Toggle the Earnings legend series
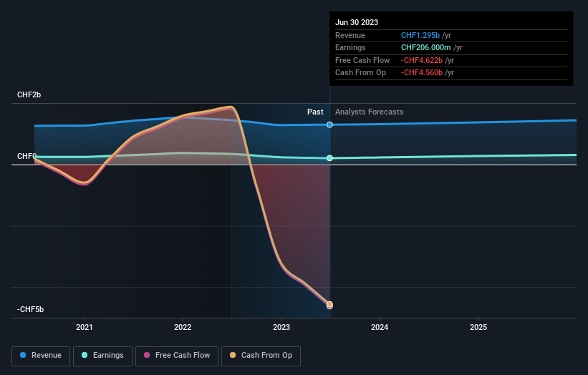Screen dimensions: 588x375 tap(102, 356)
